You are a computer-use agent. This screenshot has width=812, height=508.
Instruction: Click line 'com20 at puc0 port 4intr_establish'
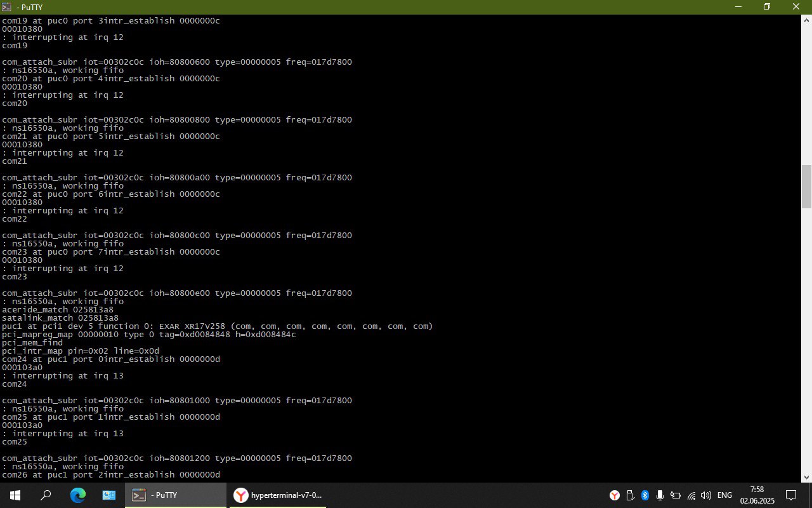(x=111, y=79)
